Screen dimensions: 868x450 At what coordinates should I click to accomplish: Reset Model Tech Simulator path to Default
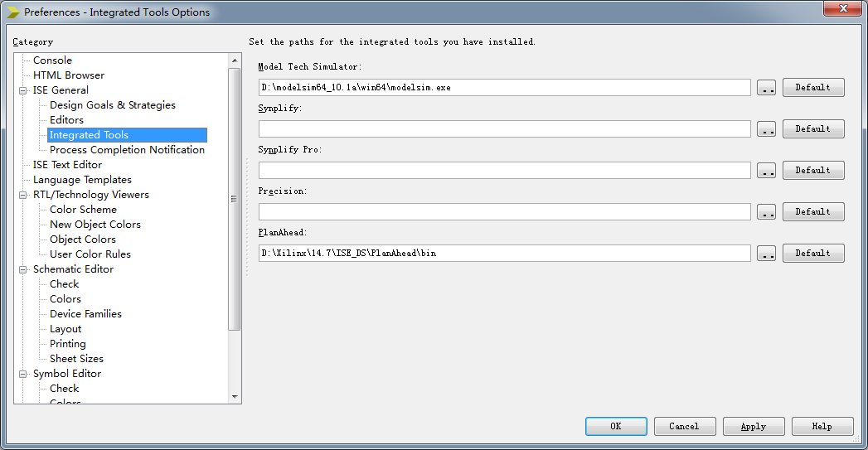pos(813,88)
